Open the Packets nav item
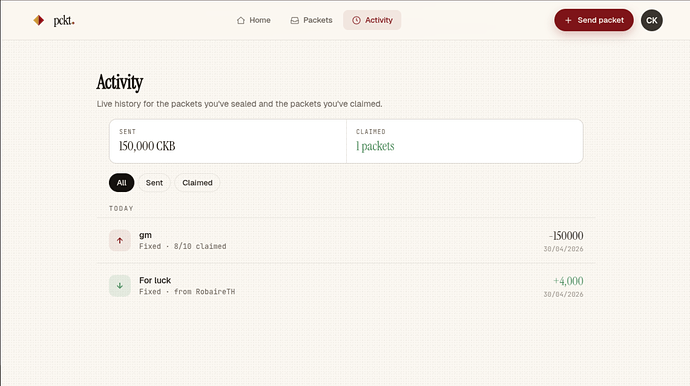690x386 pixels. 311,20
